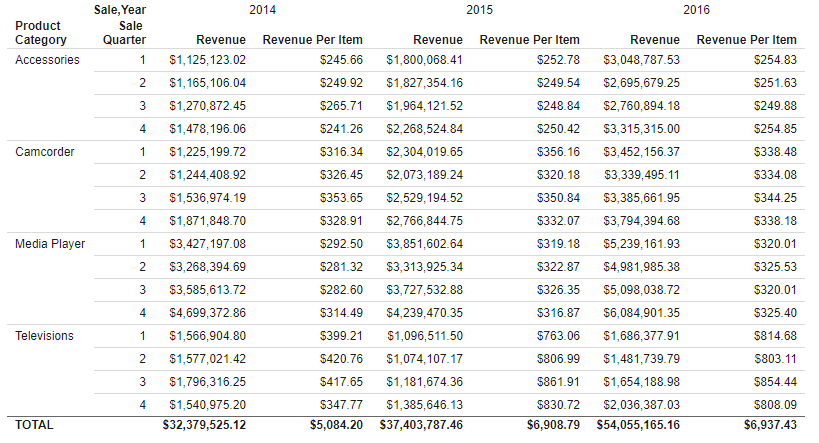819x443 pixels.
Task: Click the 2014 year column header
Action: coord(263,9)
